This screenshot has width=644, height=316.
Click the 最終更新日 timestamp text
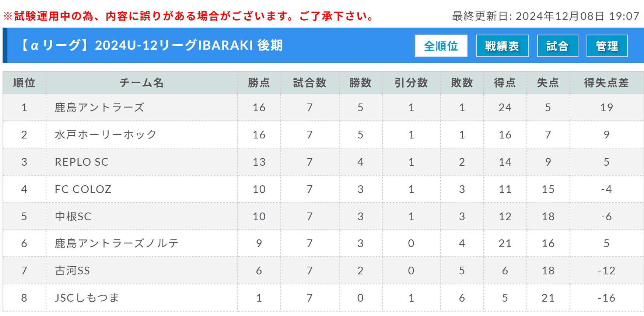pos(546,16)
